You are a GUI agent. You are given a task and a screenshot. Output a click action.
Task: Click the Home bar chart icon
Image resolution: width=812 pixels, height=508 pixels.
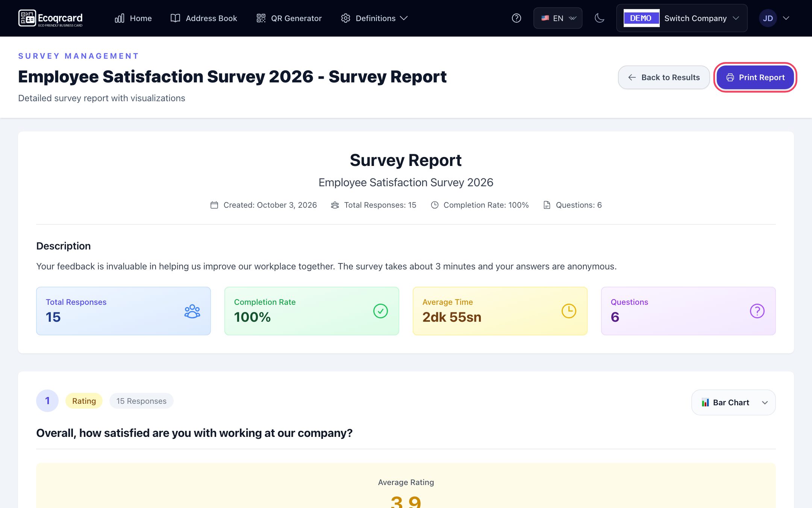(x=120, y=18)
